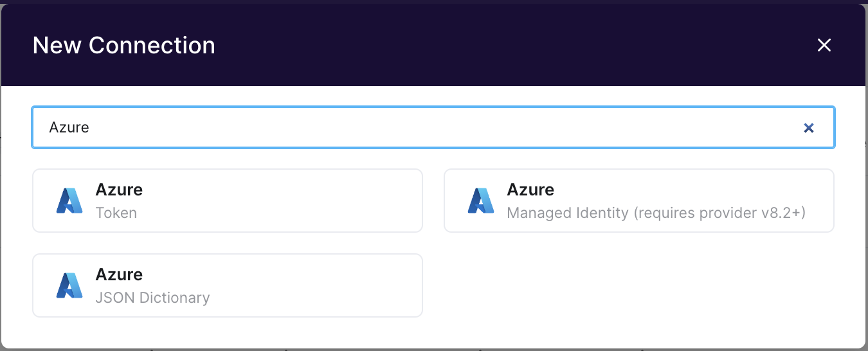Click the Azure heading above Token
This screenshot has width=868, height=351.
tap(119, 190)
